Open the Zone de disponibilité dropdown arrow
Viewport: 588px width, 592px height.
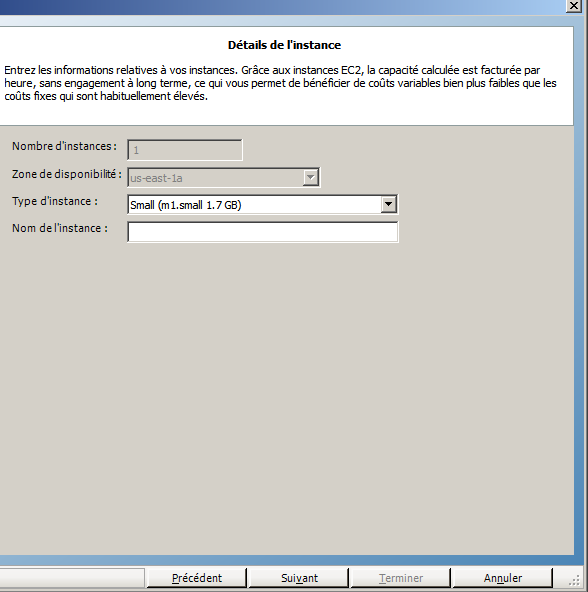[x=310, y=177]
